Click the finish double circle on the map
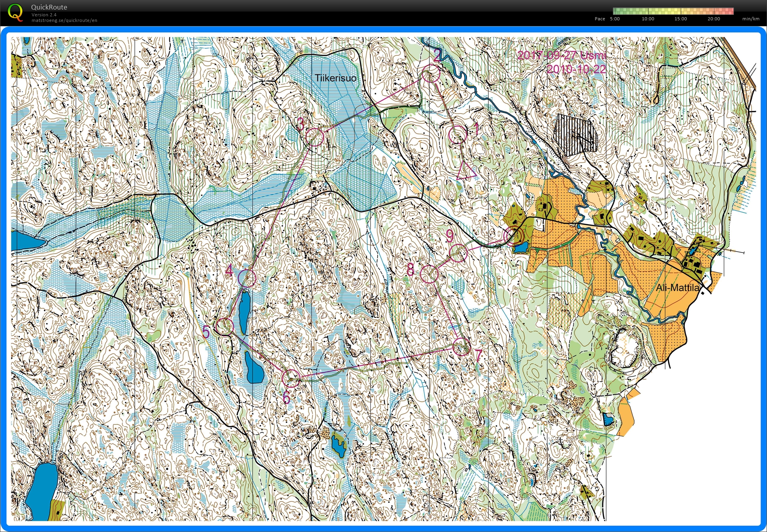Screen dimensions: 767x532 coord(514,236)
